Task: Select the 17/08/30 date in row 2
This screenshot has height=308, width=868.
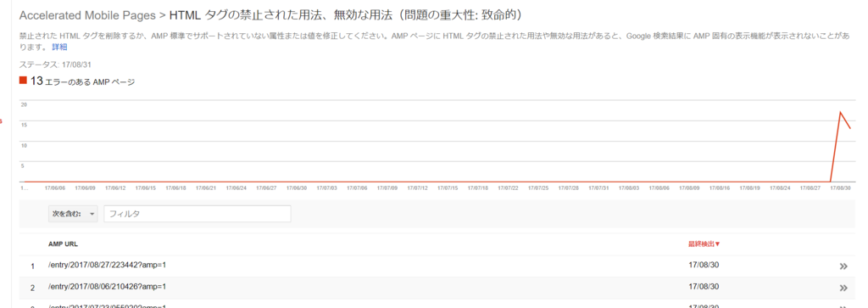Action: 704,287
